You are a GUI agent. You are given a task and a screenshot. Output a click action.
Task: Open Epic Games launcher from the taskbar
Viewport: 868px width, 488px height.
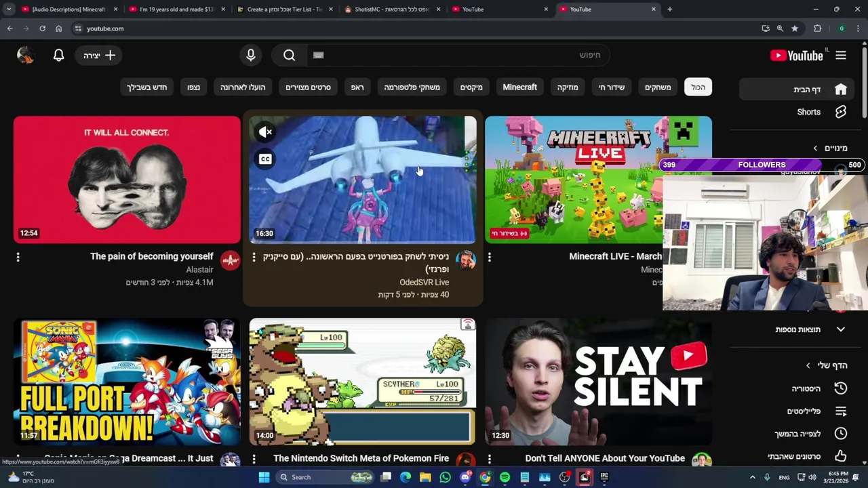[604, 477]
